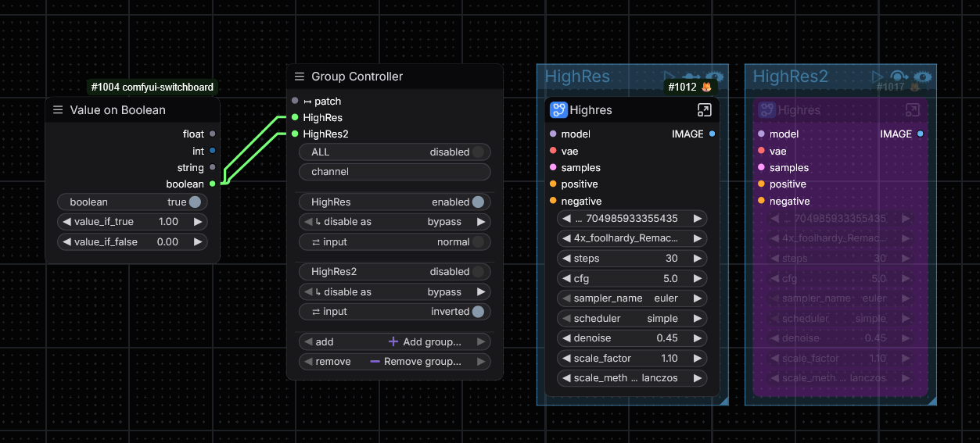Click the blue subgraph icon on first Highres node
This screenshot has height=443, width=980.
558,110
